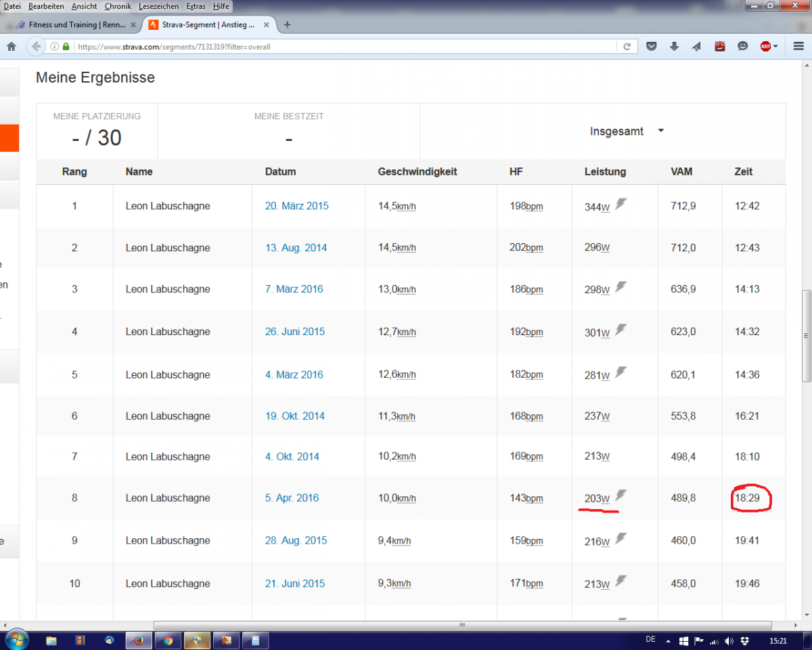Viewport: 812px width, 650px height.
Task: Open Chrome from the Windows taskbar
Action: click(x=168, y=640)
